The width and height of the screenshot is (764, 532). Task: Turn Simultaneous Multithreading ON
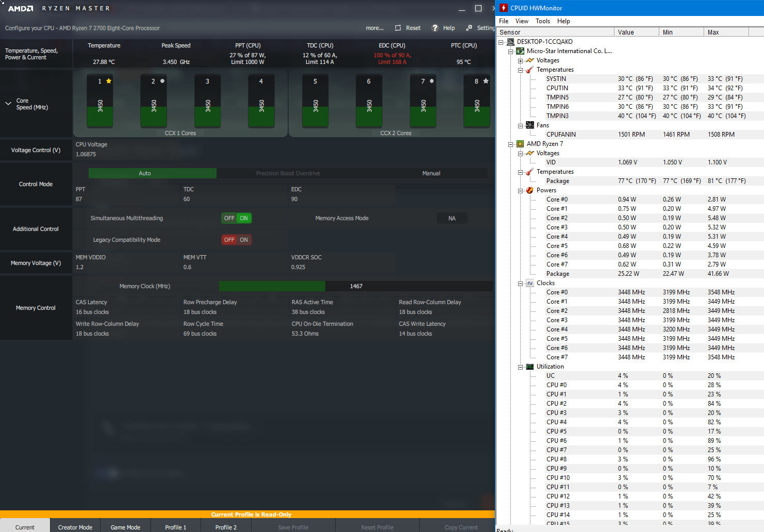pyautogui.click(x=244, y=218)
